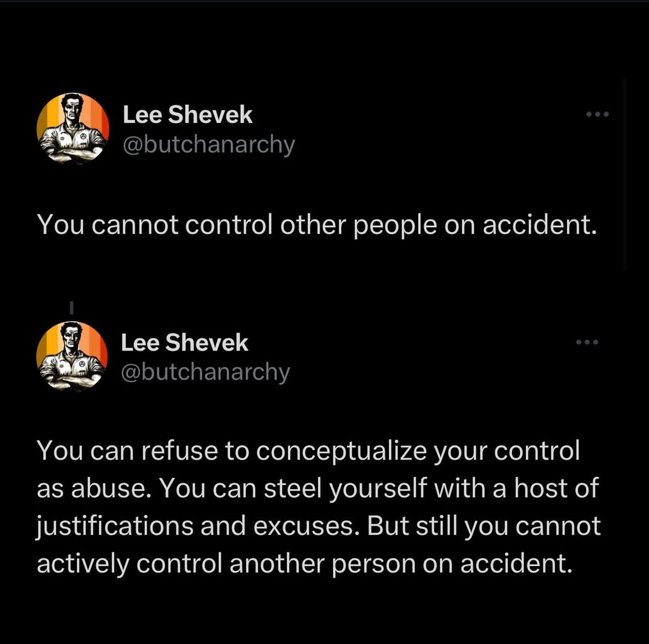Click the dark vertical bar beside first tweet
Screen dimensions: 649x644
tap(625, 174)
